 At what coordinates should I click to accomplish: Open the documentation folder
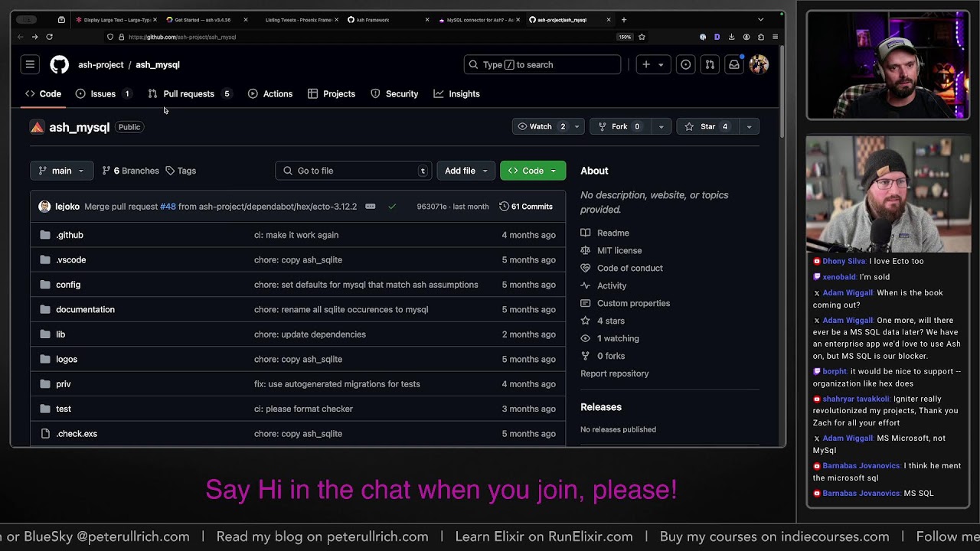click(85, 309)
